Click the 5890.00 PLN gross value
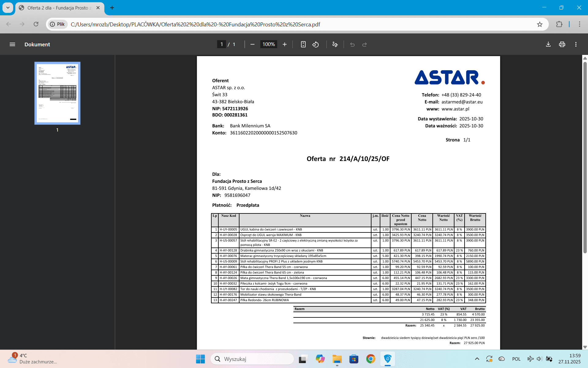Screen dimensions: 588x368 point(475,261)
